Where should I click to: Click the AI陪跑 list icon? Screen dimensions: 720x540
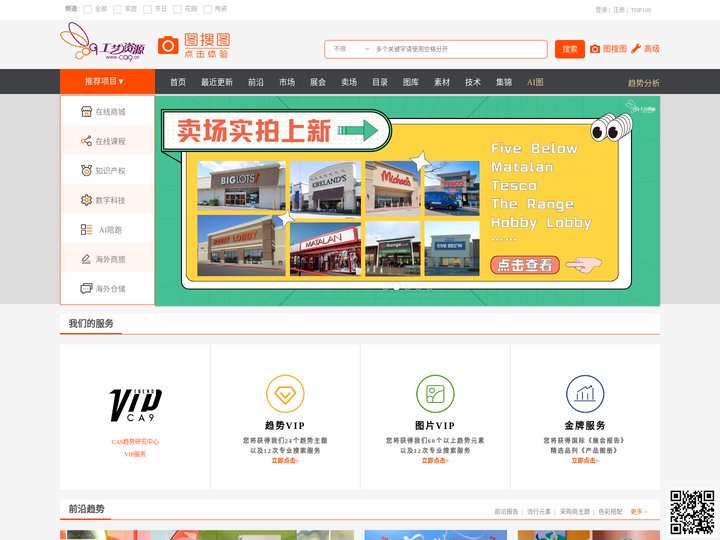[86, 230]
